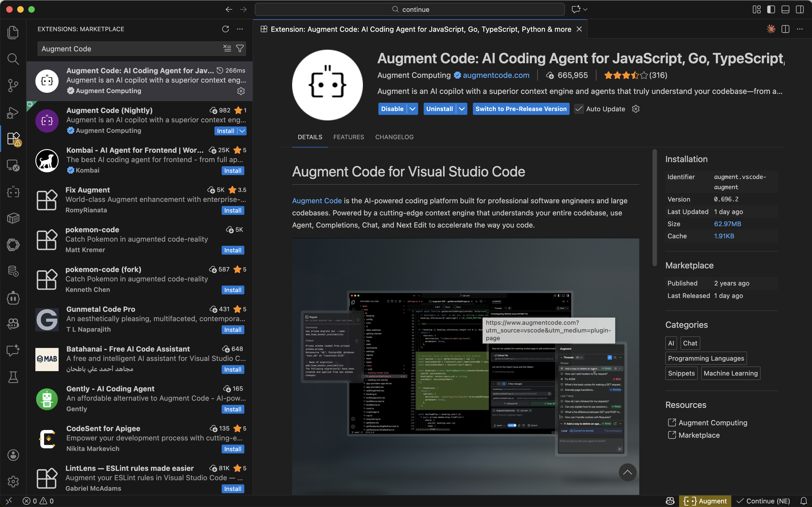812x507 pixels.
Task: Switch to the FEATURES tab
Action: (x=349, y=137)
